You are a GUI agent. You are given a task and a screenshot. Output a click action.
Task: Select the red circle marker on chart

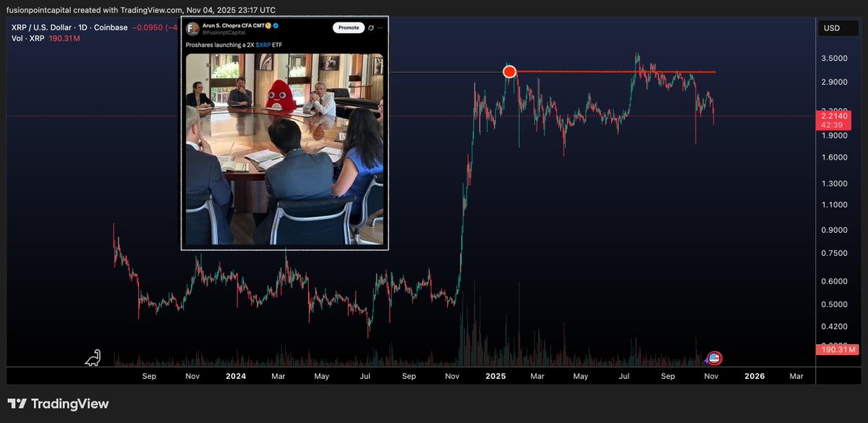pos(509,72)
